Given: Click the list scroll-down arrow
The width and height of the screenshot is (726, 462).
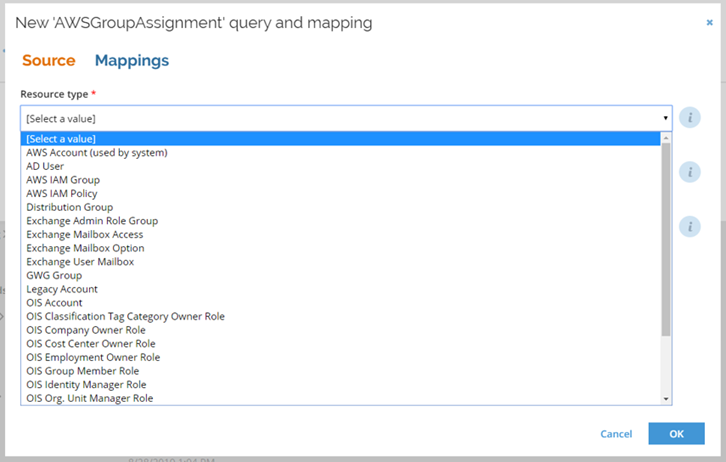Looking at the screenshot, I should (666, 399).
